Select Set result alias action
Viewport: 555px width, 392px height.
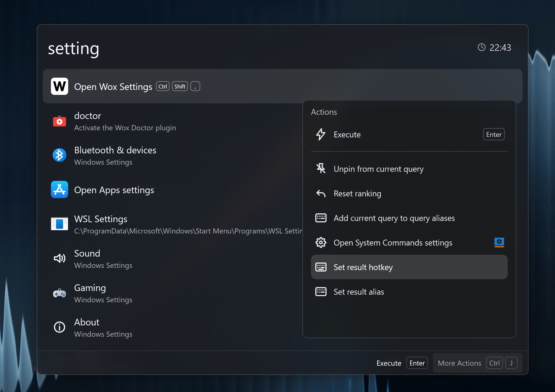tap(409, 292)
